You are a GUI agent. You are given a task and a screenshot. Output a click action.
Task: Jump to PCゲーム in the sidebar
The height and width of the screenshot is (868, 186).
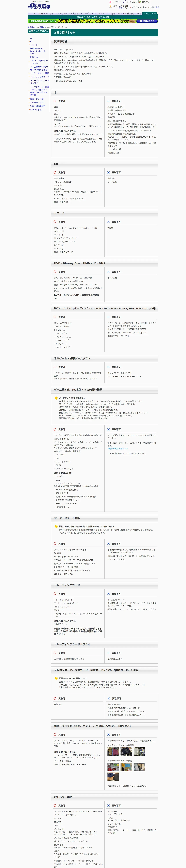34,57
